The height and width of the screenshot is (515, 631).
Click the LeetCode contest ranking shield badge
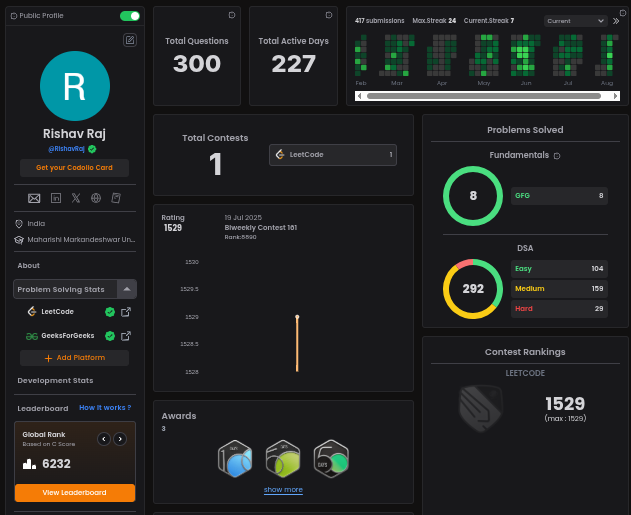pyautogui.click(x=480, y=409)
